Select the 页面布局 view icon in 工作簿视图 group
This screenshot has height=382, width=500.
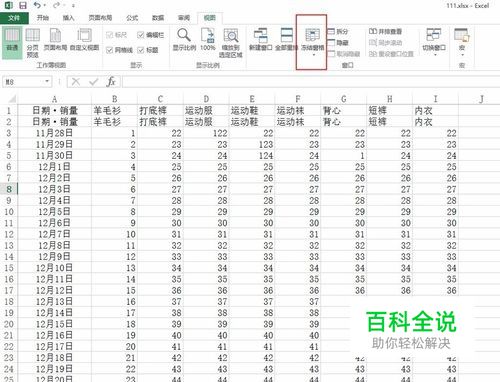pos(55,39)
